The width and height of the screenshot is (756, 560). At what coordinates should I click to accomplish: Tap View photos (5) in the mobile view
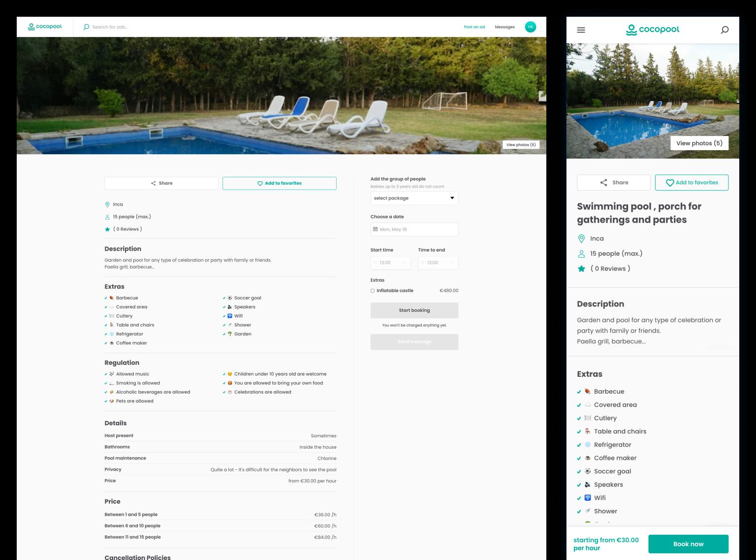tap(699, 143)
